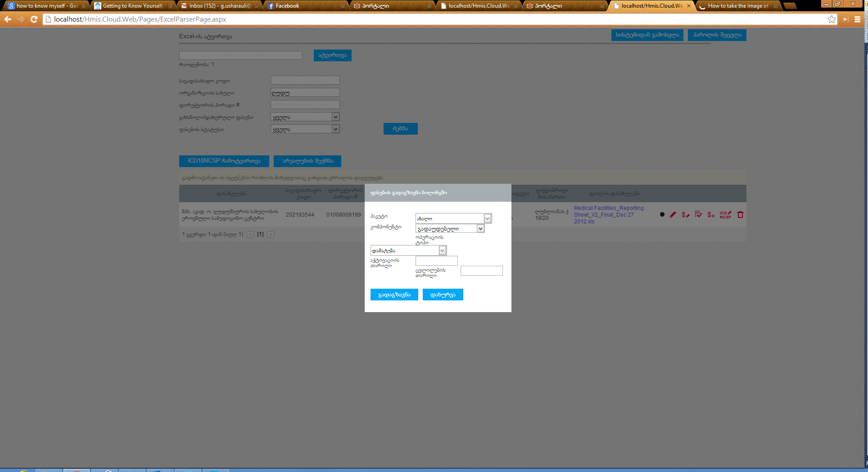
Task: Click the აქტივაციის თარიღი date input field
Action: pos(436,261)
